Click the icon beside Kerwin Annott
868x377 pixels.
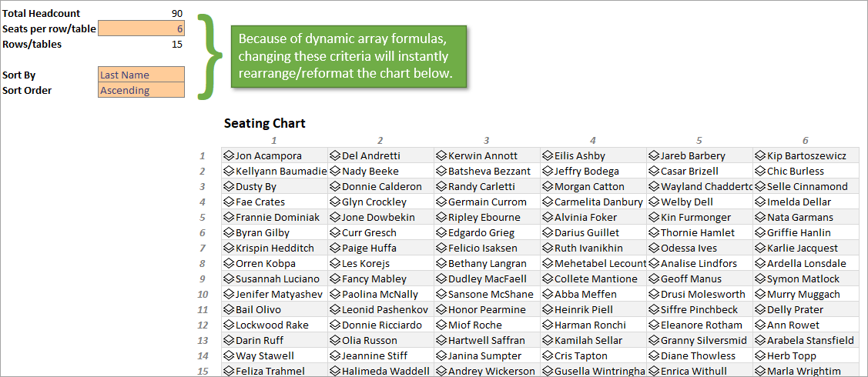441,155
